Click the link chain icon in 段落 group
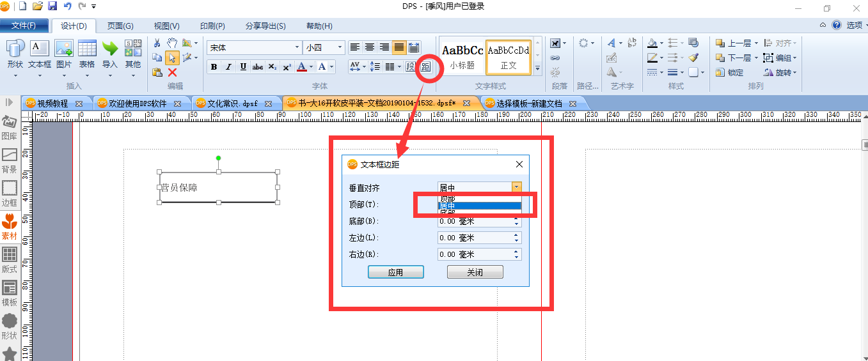This screenshot has height=361, width=868. pyautogui.click(x=555, y=58)
